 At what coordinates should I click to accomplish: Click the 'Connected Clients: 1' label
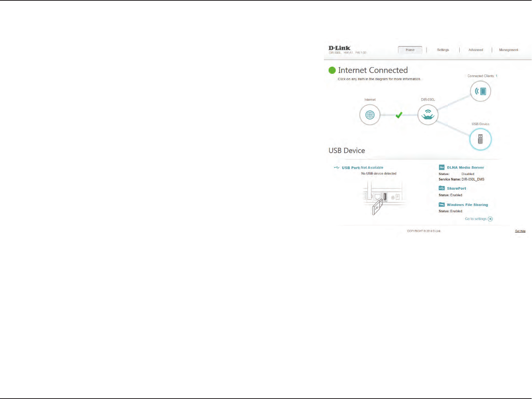coord(482,76)
